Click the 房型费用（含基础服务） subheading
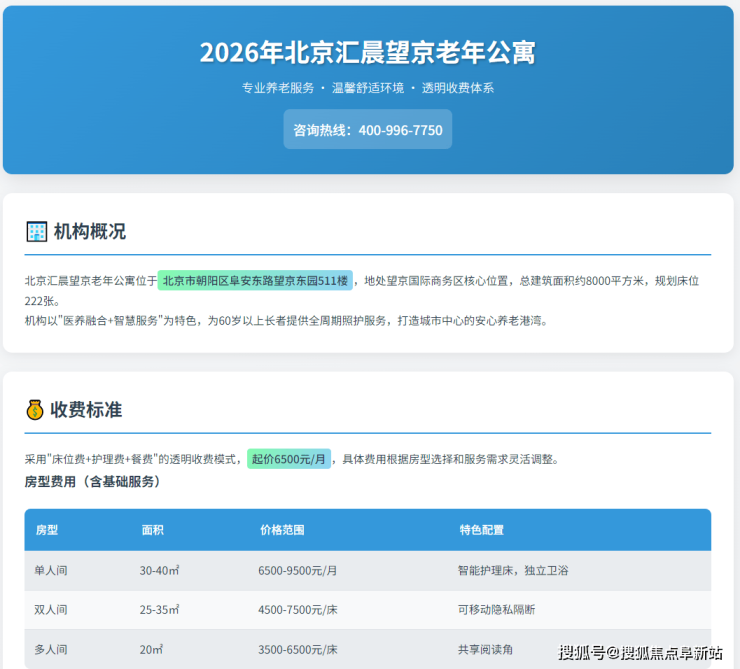This screenshot has height=669, width=740. point(92,482)
